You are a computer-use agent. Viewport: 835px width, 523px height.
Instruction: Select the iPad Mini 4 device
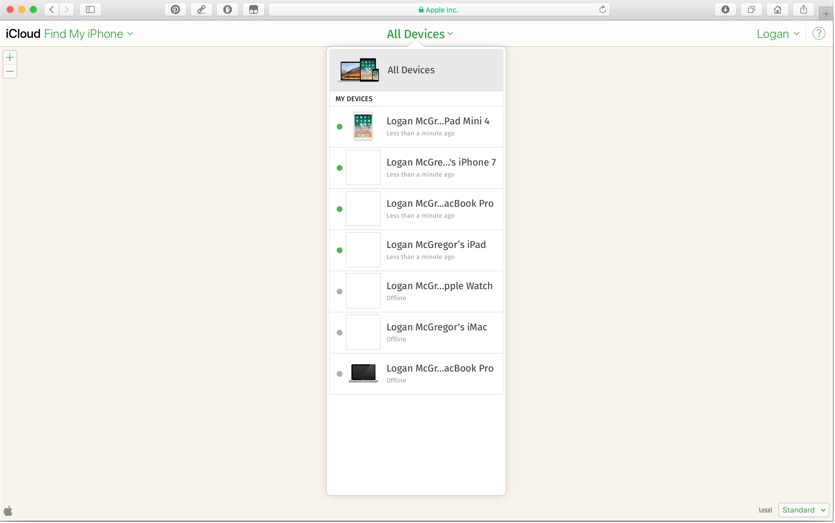click(x=416, y=127)
